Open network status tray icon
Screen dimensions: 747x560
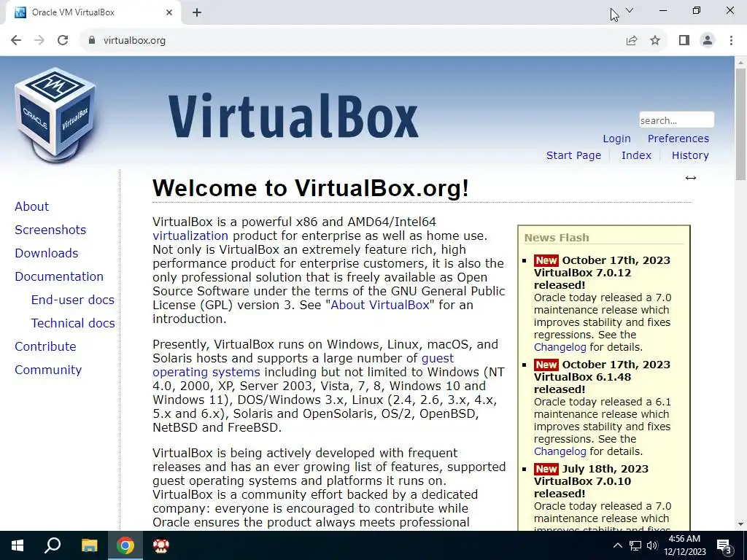coord(635,545)
